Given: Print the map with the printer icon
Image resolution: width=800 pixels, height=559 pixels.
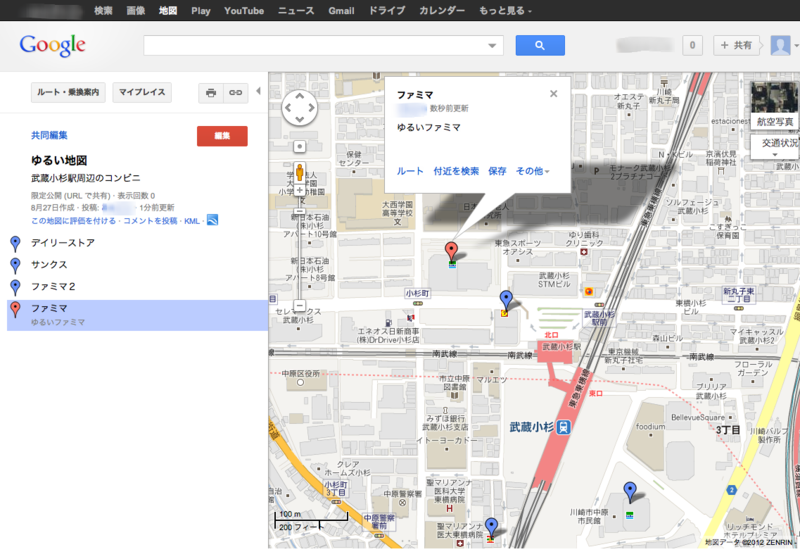Looking at the screenshot, I should (211, 93).
